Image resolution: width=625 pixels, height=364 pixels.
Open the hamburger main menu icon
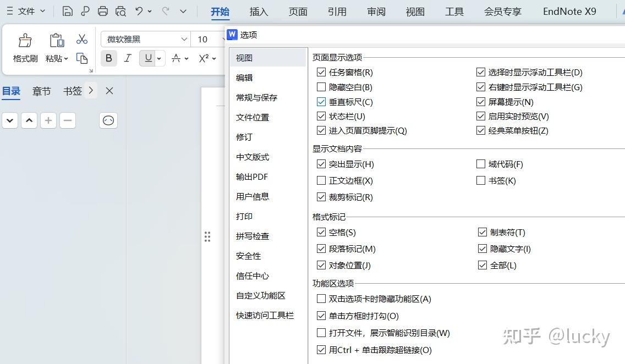10,11
